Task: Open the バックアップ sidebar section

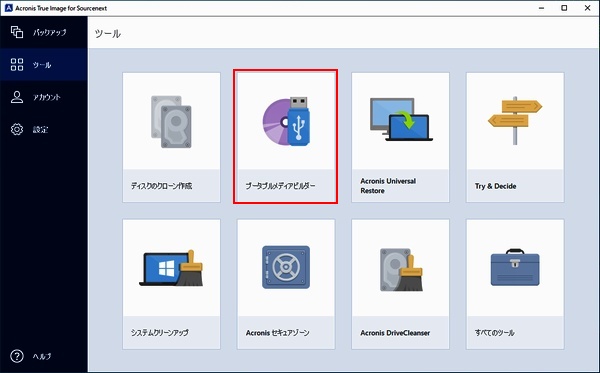Action: [49, 33]
